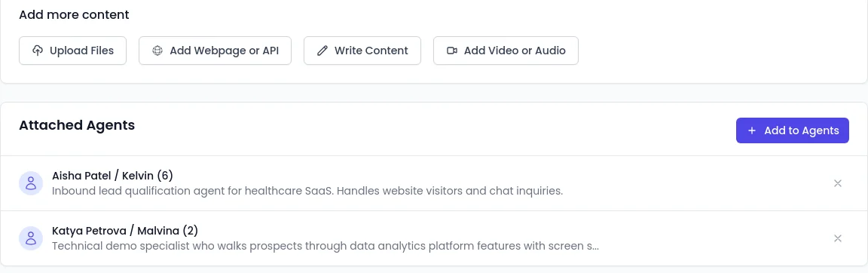Click the Add more content heading
868x273 pixels.
(x=74, y=14)
